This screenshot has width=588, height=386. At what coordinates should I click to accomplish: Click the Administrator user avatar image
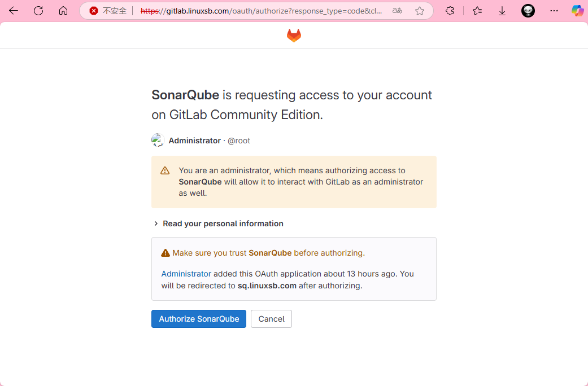click(158, 141)
